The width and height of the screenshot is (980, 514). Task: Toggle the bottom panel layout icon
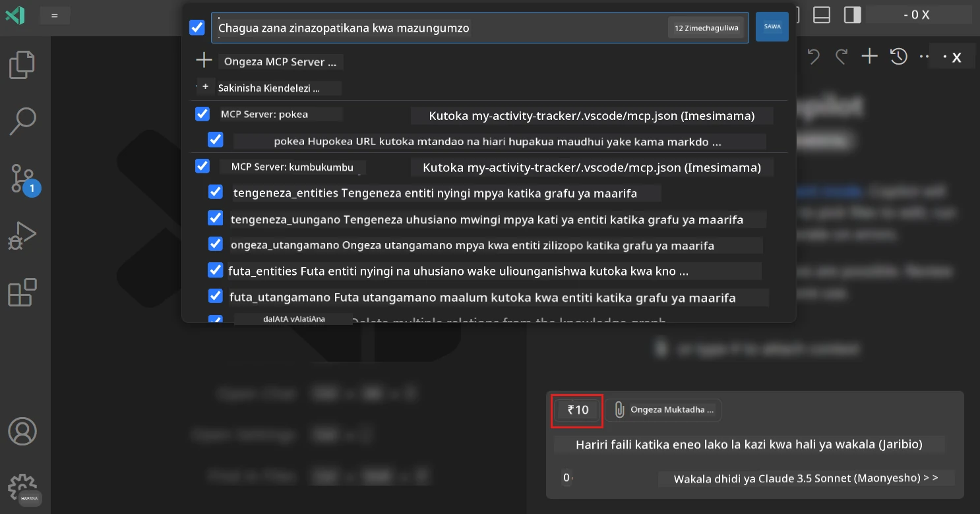(821, 15)
